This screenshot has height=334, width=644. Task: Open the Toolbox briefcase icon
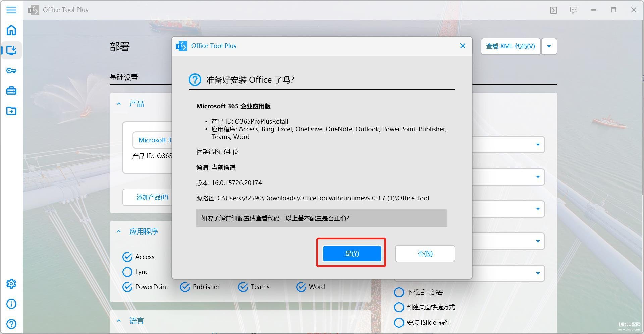click(x=11, y=91)
